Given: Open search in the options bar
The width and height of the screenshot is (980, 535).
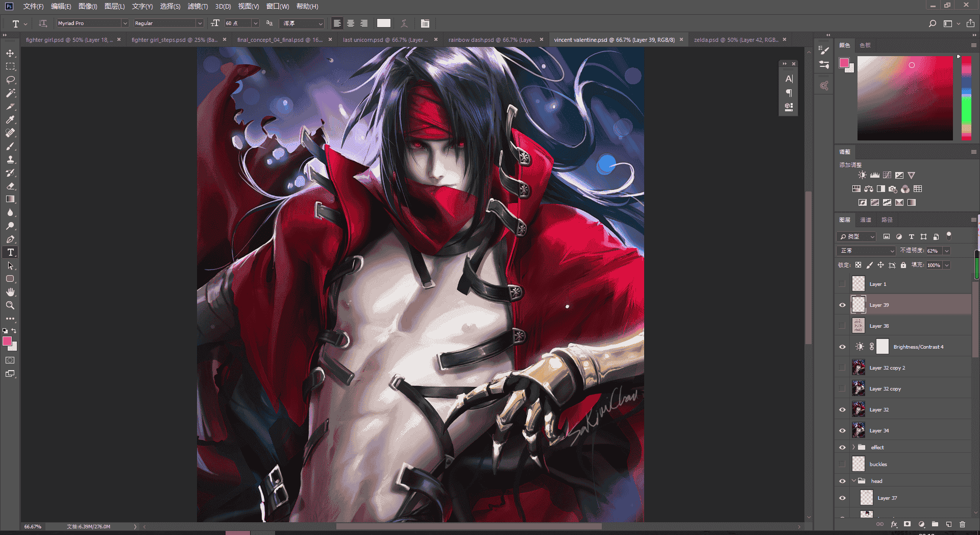Looking at the screenshot, I should coord(933,23).
